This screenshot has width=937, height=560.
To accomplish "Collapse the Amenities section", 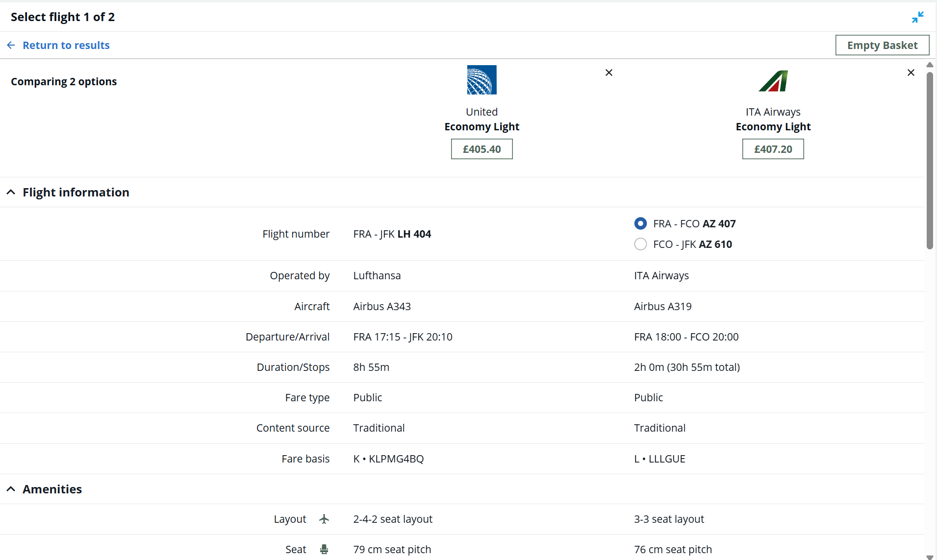I will pyautogui.click(x=11, y=489).
